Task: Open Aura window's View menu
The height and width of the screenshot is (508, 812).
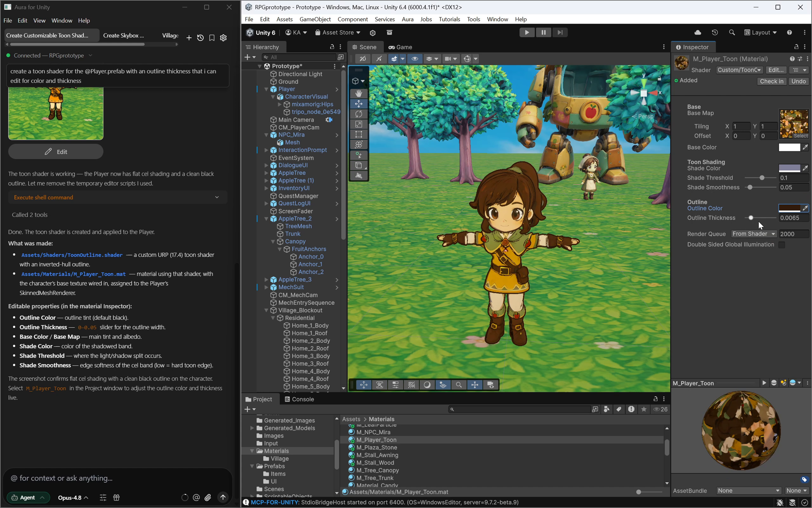Action: click(39, 20)
